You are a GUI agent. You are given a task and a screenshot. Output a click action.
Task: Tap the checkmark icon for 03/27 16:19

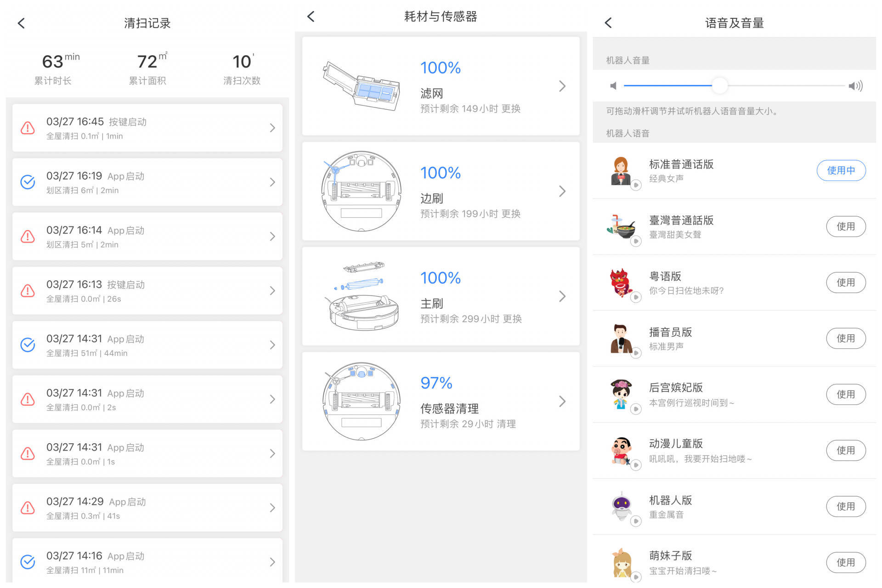click(28, 182)
